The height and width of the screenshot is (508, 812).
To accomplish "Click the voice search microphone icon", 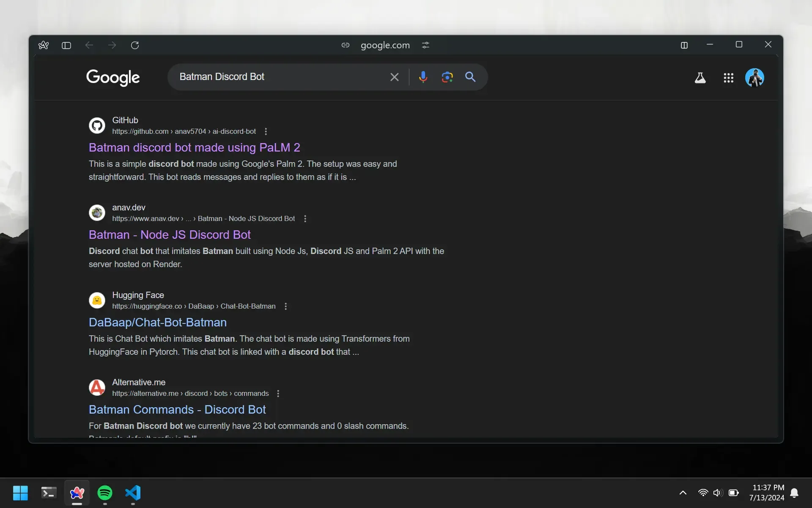I will pyautogui.click(x=422, y=77).
